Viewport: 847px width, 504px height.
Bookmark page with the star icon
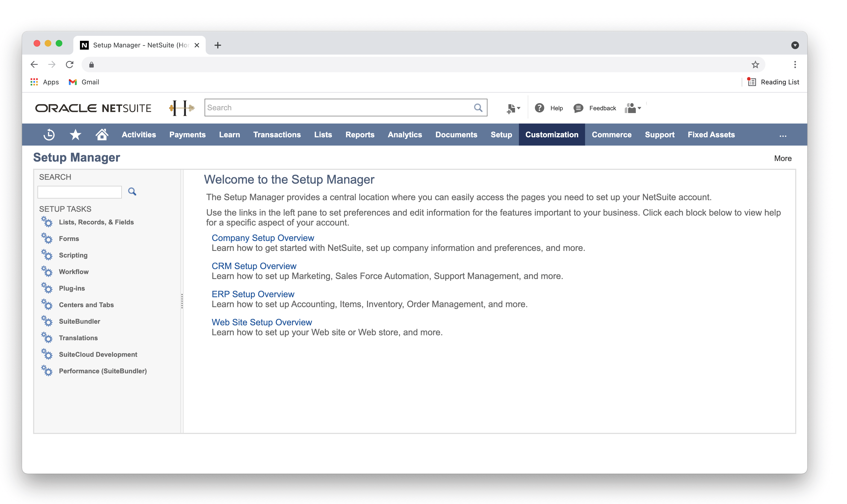755,65
